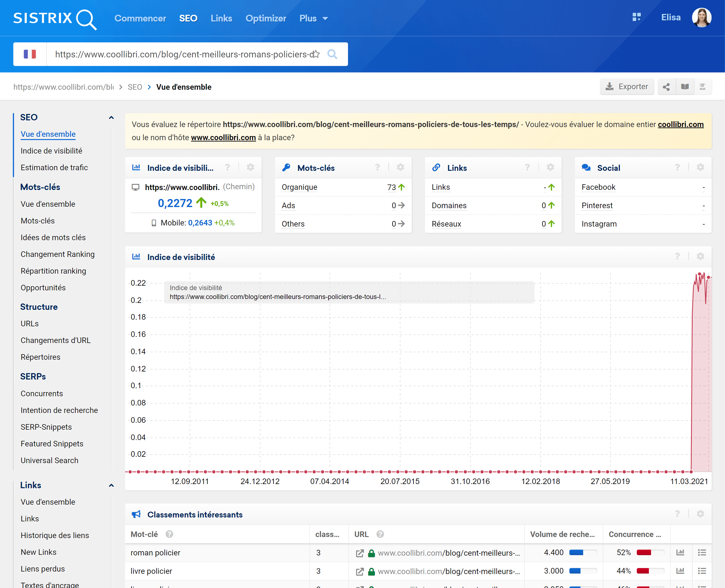The height and width of the screenshot is (588, 725).
Task: Select the French flag country selector
Action: (30, 54)
